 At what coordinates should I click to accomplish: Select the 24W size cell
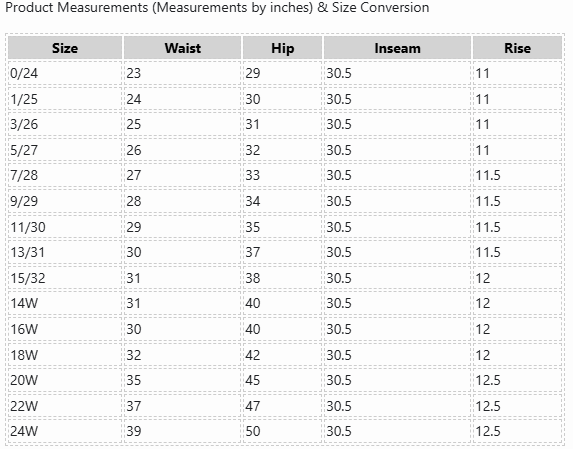(65, 431)
